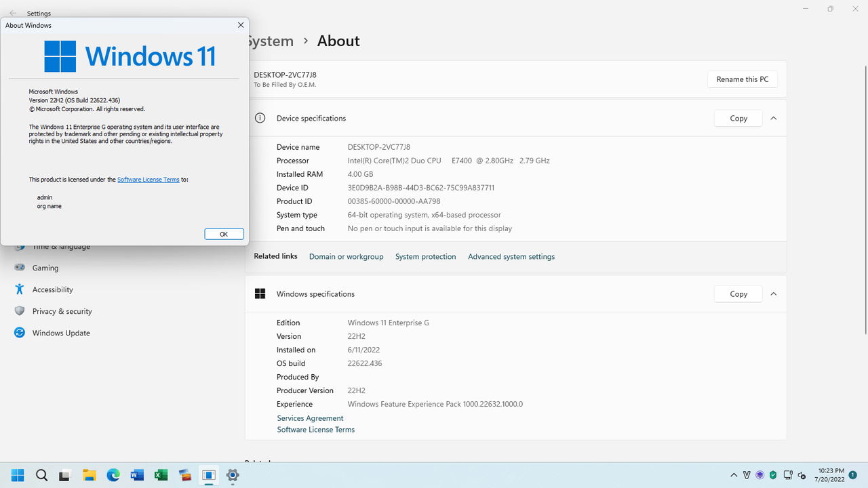This screenshot has height=488, width=868.
Task: Click the Accessibility figure icon
Action: (20, 289)
